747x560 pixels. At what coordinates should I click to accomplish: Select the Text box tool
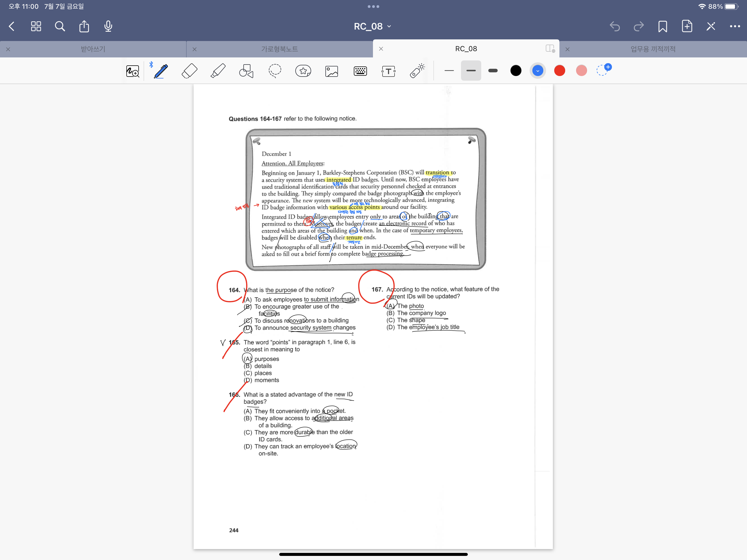tap(388, 71)
